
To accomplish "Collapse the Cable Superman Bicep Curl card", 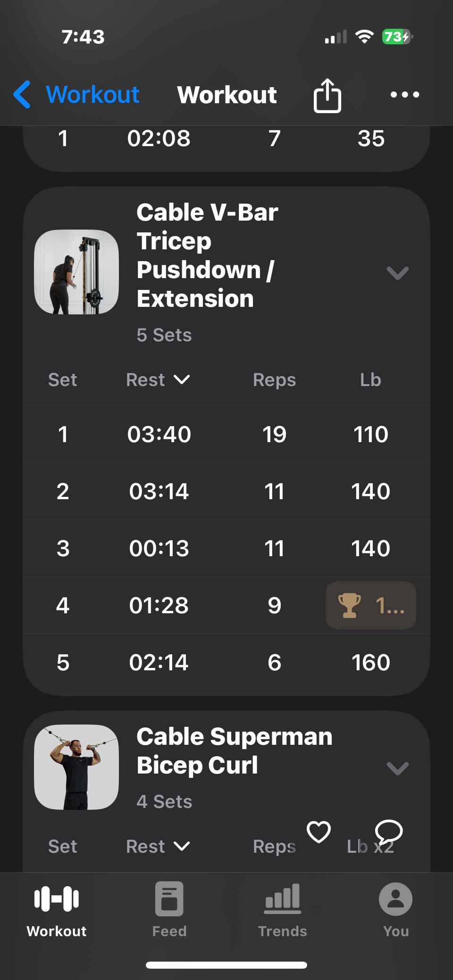I will click(x=397, y=768).
